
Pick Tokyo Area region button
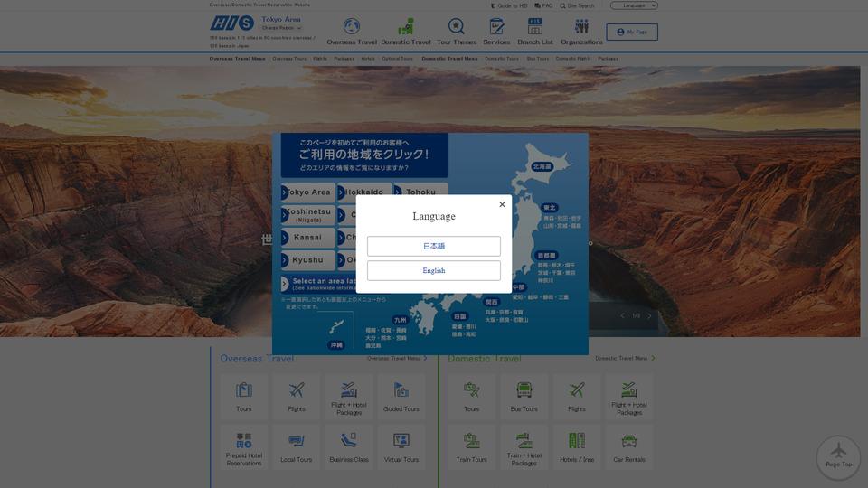[307, 192]
